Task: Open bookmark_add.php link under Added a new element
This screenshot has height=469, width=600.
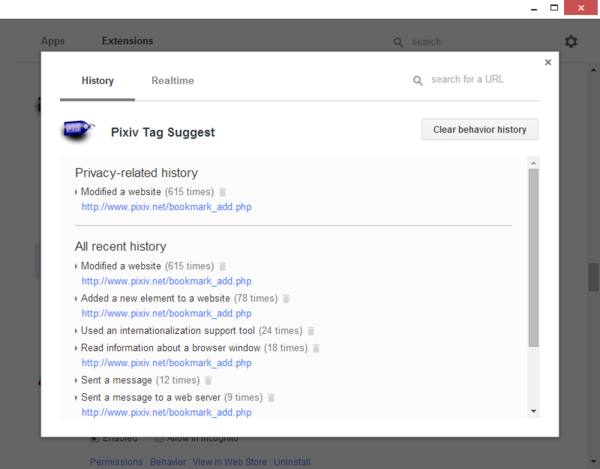Action: (x=166, y=313)
